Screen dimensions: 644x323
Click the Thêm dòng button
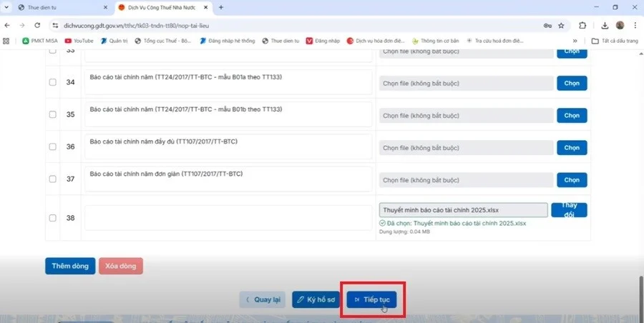point(70,266)
